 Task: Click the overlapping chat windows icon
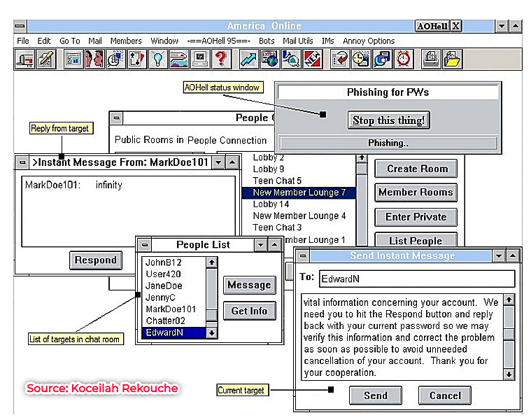(x=382, y=59)
